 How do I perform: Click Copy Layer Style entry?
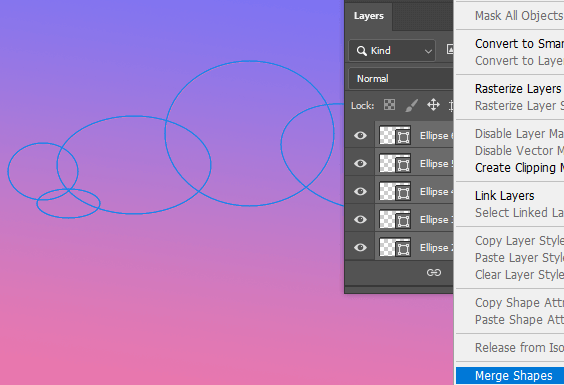point(519,241)
